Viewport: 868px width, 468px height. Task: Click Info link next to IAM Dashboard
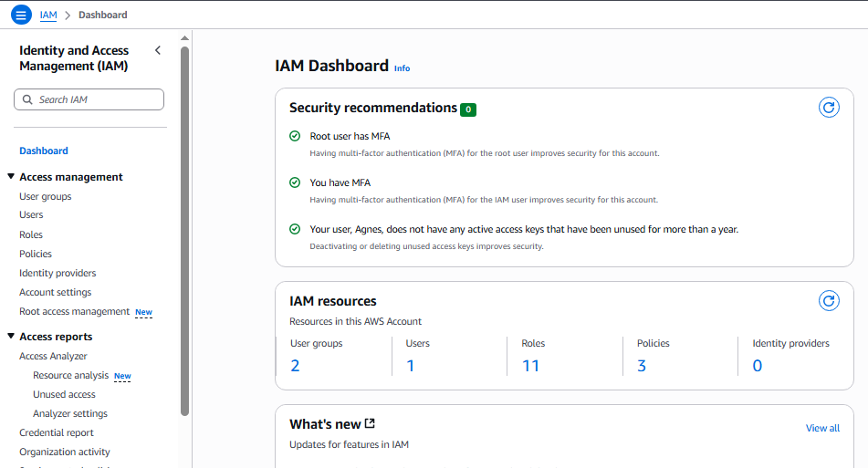point(402,68)
